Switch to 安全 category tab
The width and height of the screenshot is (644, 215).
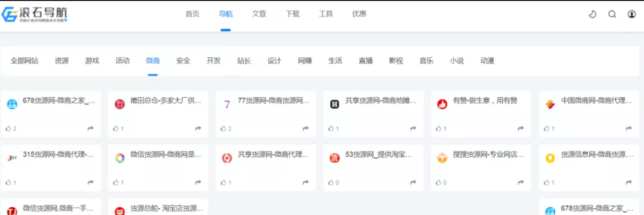tap(183, 61)
